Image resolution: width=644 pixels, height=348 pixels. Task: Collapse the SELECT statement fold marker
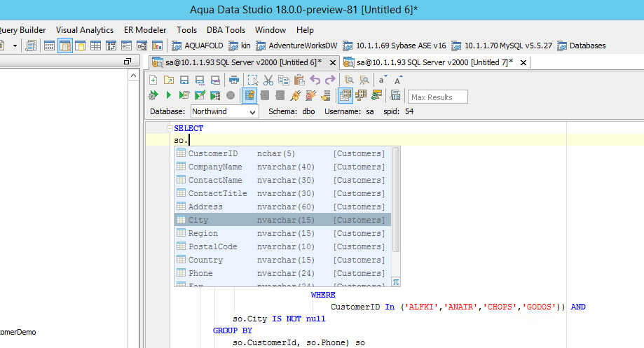click(170, 128)
